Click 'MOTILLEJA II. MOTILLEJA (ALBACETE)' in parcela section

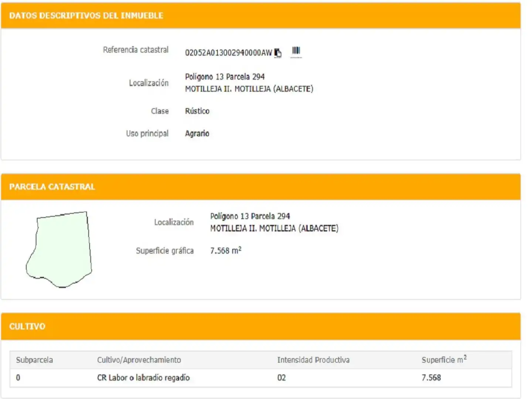(274, 228)
